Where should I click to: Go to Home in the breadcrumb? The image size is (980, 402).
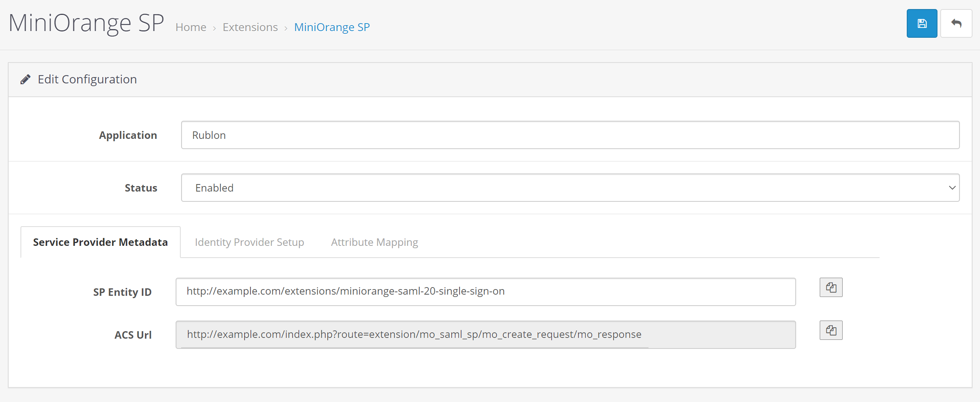[191, 27]
